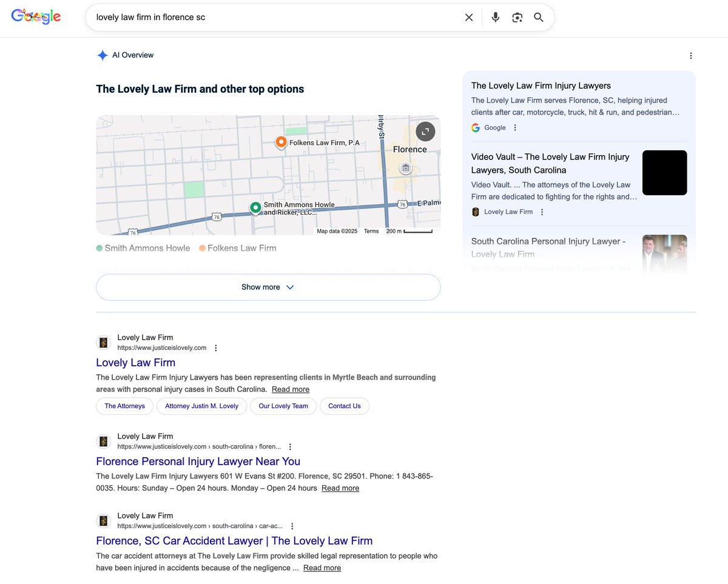Open Video Vault Lovely Law Firm card title
The image size is (728, 584).
coord(550,164)
